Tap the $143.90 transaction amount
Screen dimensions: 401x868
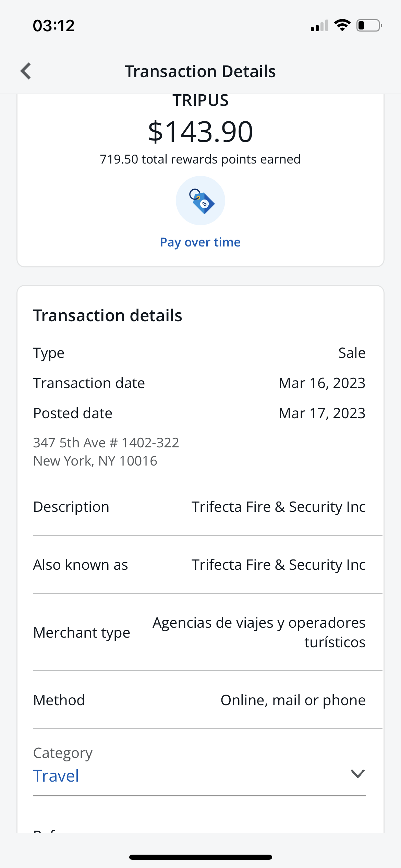200,132
